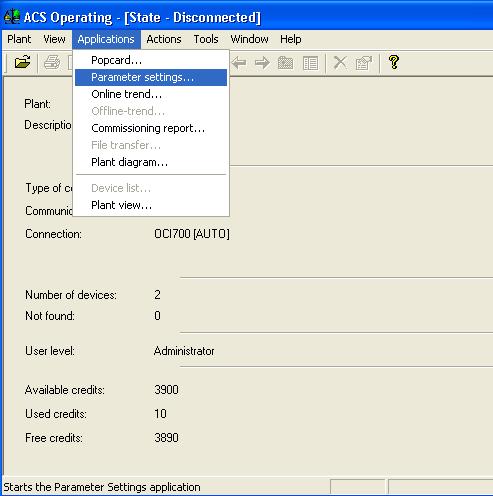Open the View menu
The height and width of the screenshot is (496, 493).
[54, 39]
